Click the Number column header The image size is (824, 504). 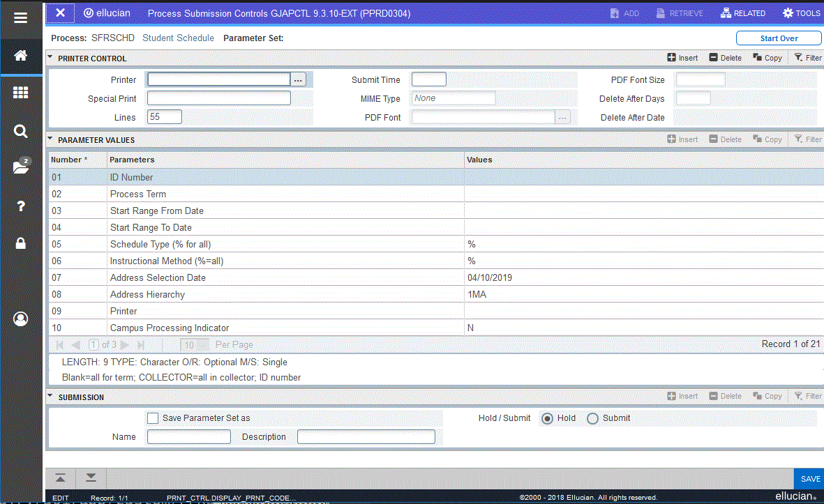[77, 160]
